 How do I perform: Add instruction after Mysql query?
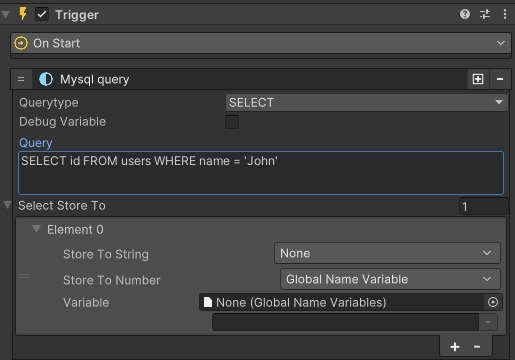(478, 79)
